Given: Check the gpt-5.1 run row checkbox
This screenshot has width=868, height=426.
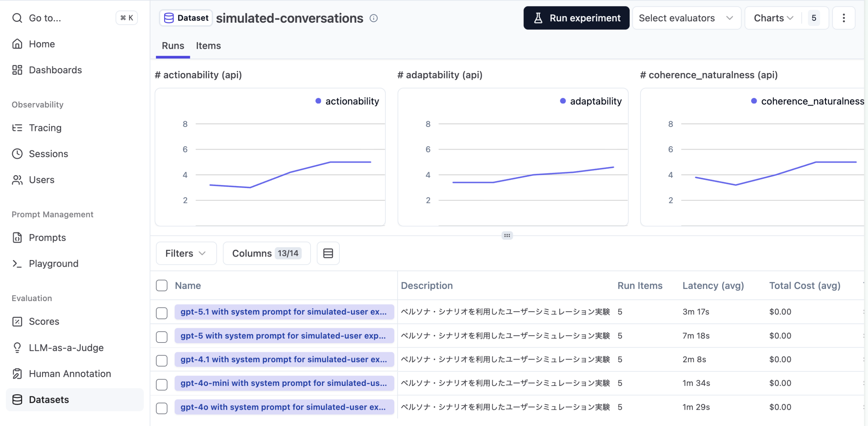Looking at the screenshot, I should coord(162,313).
